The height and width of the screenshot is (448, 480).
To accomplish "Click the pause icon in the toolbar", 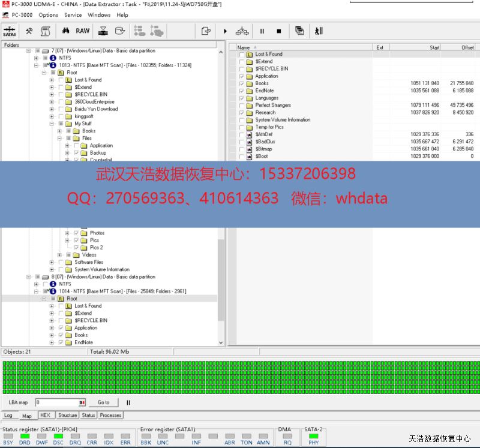I will (x=262, y=31).
